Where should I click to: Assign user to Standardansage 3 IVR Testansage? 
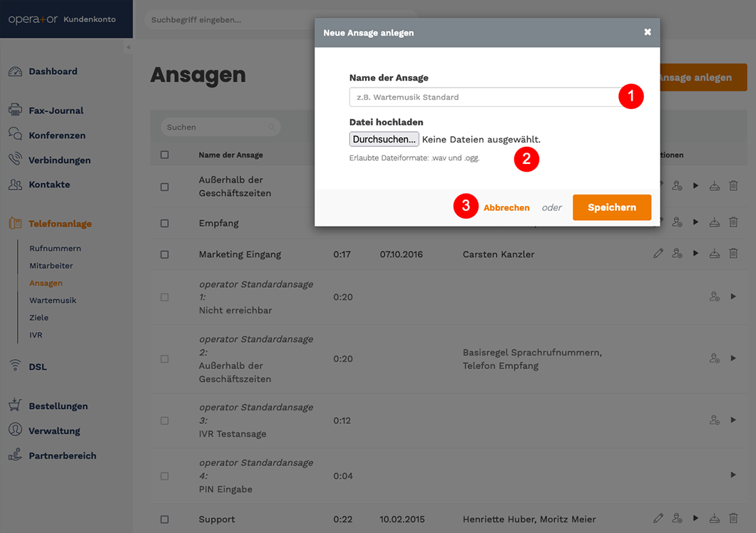[715, 420]
